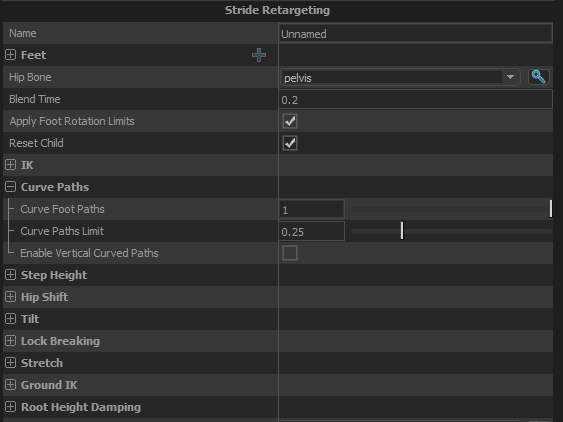Select the Hip Bone label
The image size is (563, 422).
point(30,77)
